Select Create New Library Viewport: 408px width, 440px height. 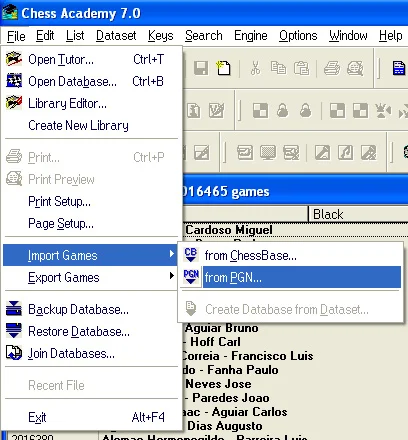click(x=91, y=125)
